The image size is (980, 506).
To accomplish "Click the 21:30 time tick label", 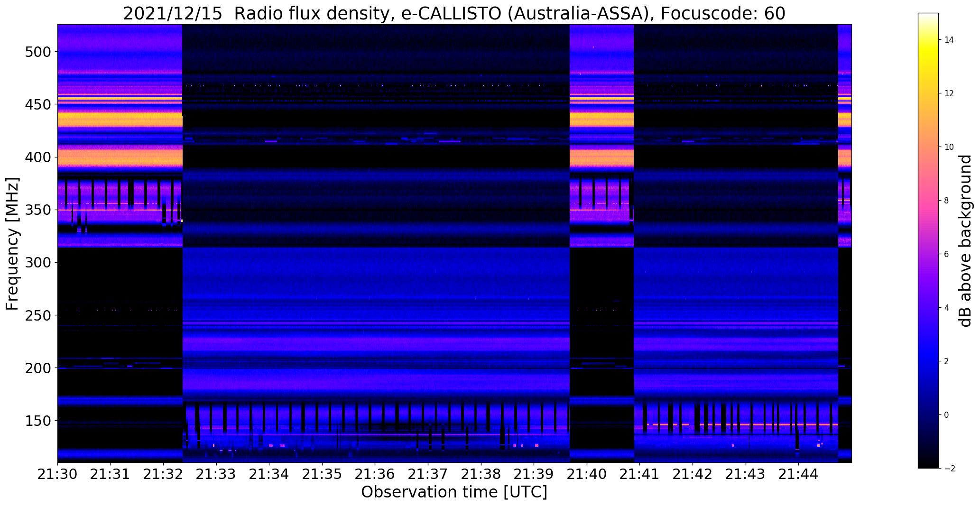I will click(57, 474).
